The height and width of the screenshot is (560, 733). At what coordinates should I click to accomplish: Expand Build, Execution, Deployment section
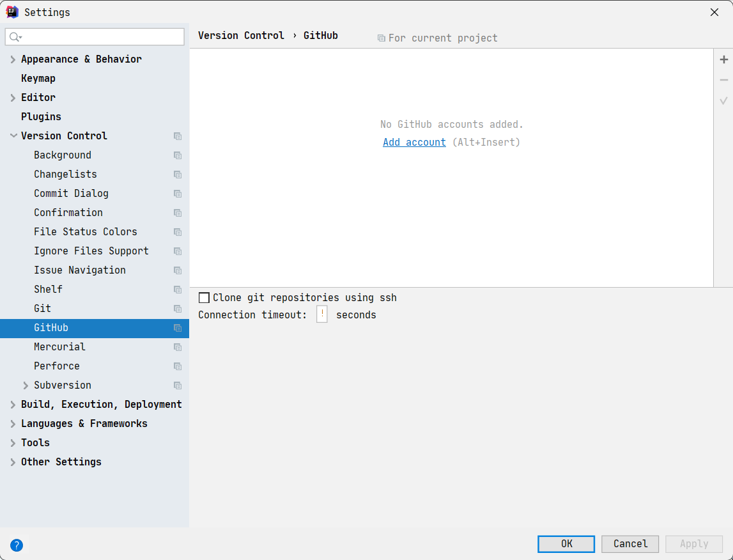point(13,405)
